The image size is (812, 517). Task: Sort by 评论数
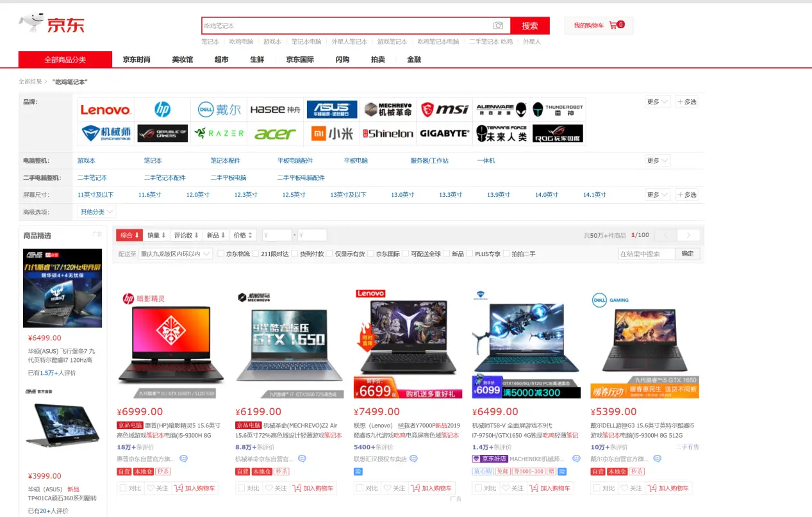tap(186, 235)
